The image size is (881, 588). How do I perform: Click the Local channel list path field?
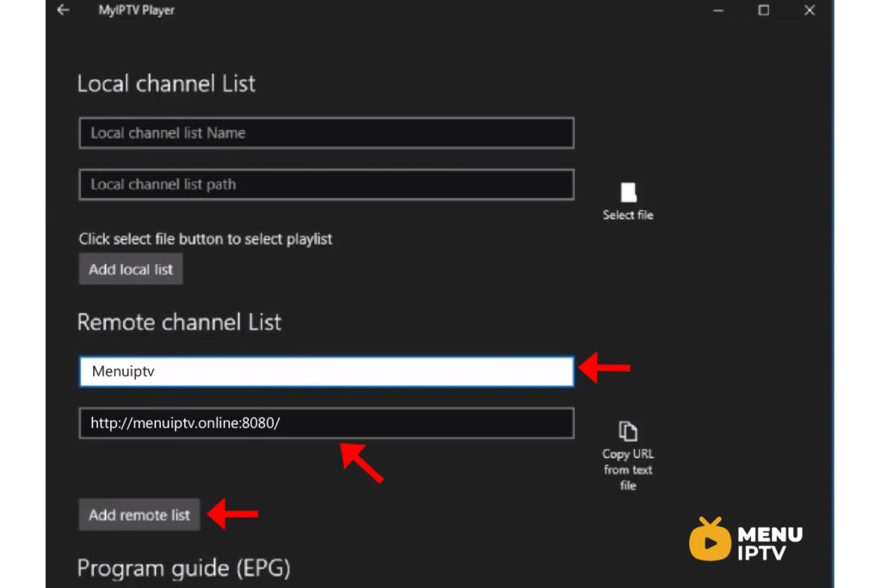click(x=326, y=184)
